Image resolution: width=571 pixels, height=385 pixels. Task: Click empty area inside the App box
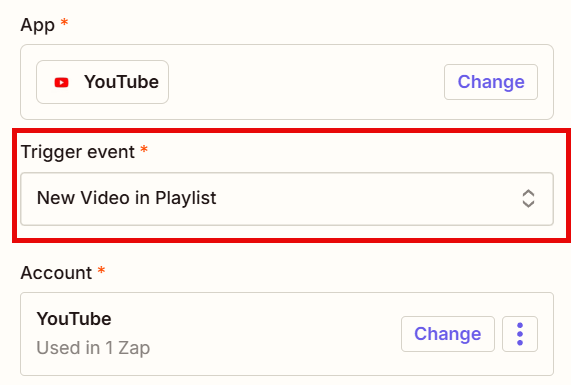pyautogui.click(x=306, y=82)
